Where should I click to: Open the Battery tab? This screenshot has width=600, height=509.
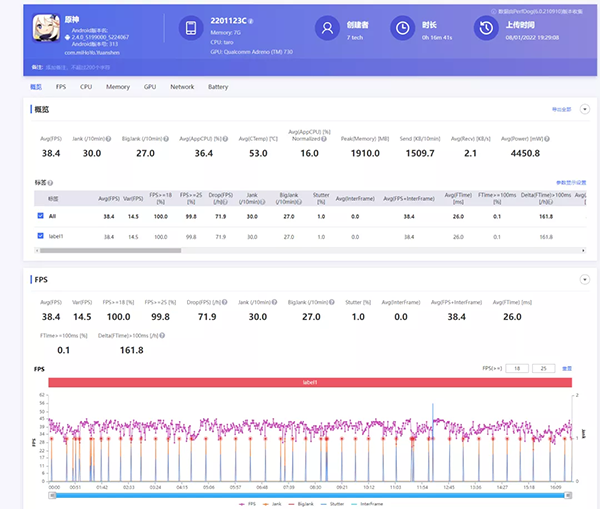[217, 87]
